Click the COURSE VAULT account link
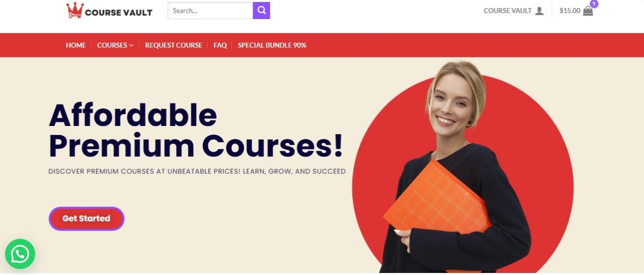Screen dimensions: 644x275 tap(508, 11)
